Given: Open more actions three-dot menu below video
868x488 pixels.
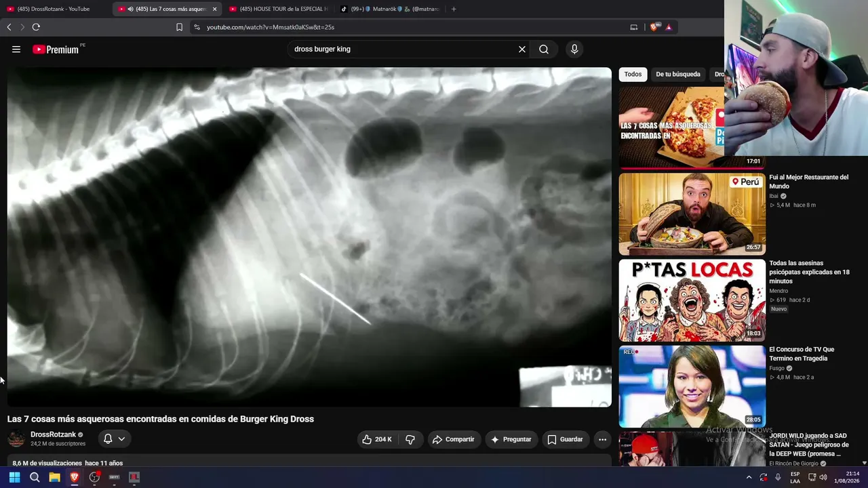Looking at the screenshot, I should click(x=602, y=439).
